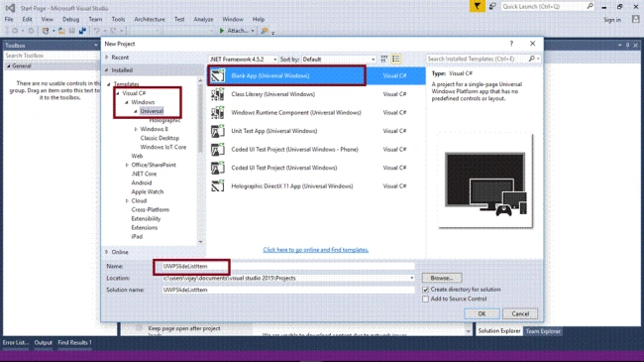
Task: Click link to go online and find templates
Action: point(316,250)
